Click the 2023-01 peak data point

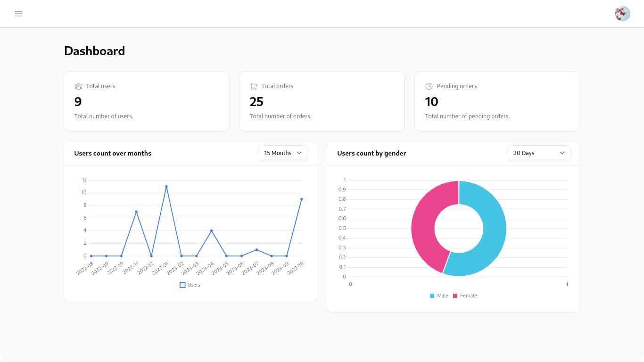pos(166,186)
